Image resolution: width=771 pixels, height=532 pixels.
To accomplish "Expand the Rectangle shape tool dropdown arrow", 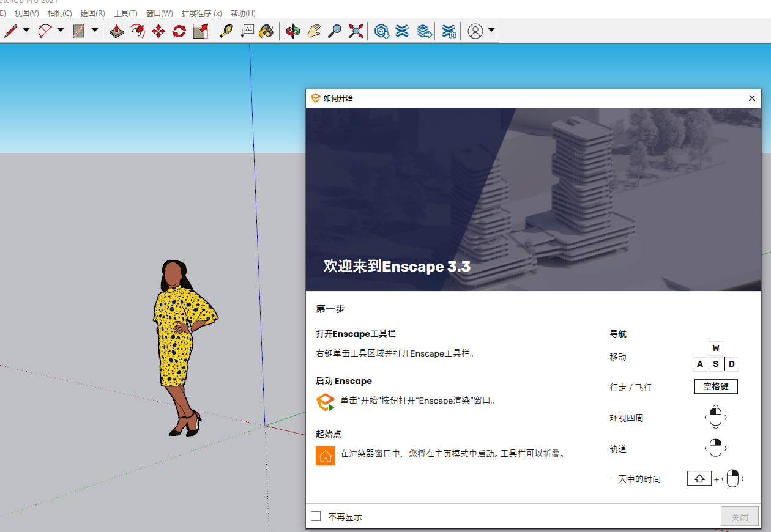I will pos(95,30).
